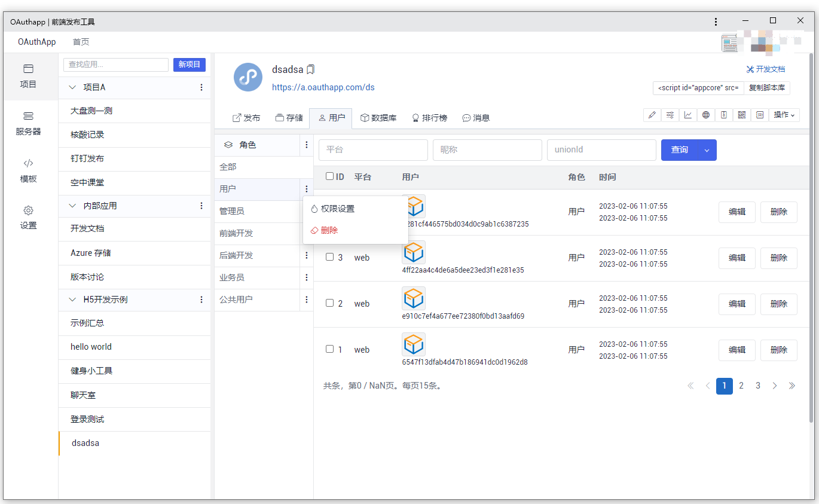The width and height of the screenshot is (819, 504).
Task: Click the fullscreen frame icon in the toolbar
Action: coord(760,115)
